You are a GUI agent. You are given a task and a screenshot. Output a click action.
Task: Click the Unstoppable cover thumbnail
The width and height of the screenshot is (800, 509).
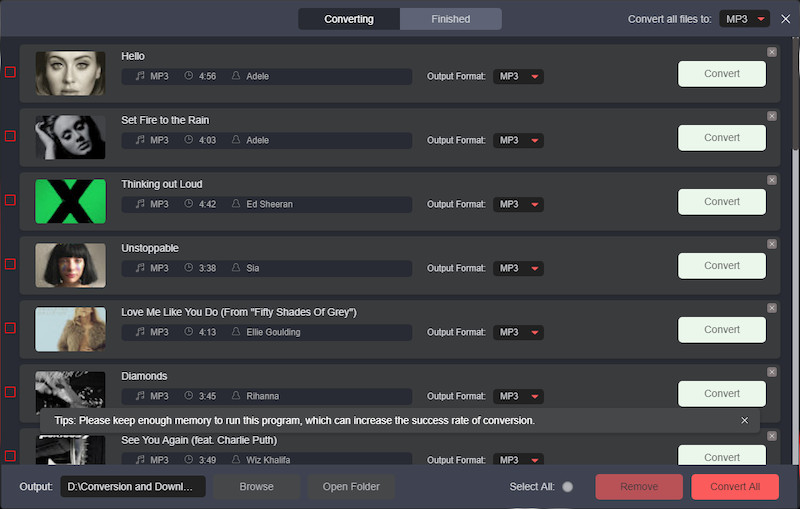coord(70,265)
